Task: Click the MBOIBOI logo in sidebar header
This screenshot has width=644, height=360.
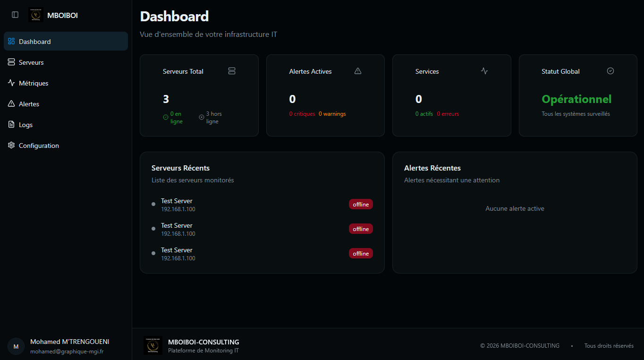Action: pyautogui.click(x=36, y=15)
